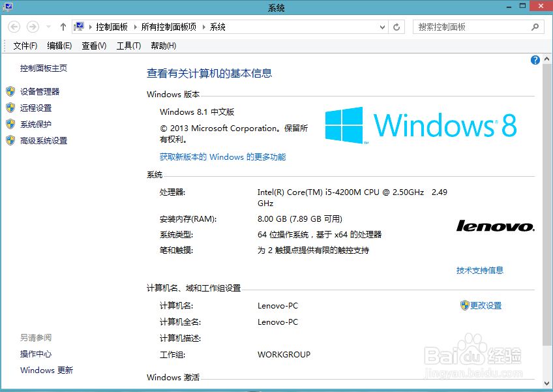Open 系统保护 link
This screenshot has width=553, height=392.
click(x=36, y=124)
